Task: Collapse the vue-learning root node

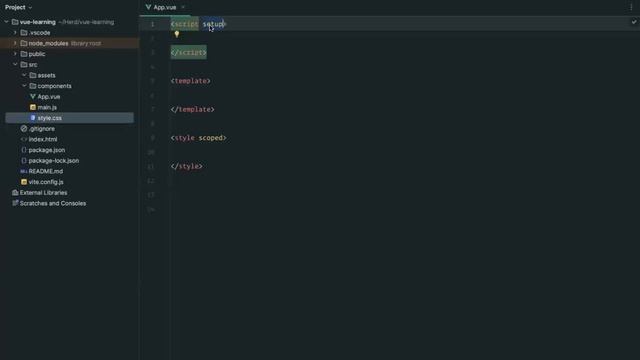Action: [7, 22]
